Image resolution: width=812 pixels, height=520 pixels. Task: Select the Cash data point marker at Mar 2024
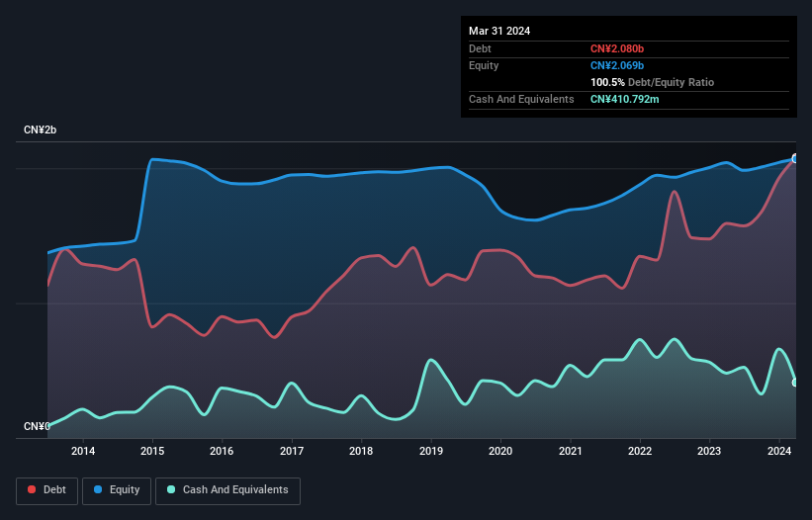(795, 383)
